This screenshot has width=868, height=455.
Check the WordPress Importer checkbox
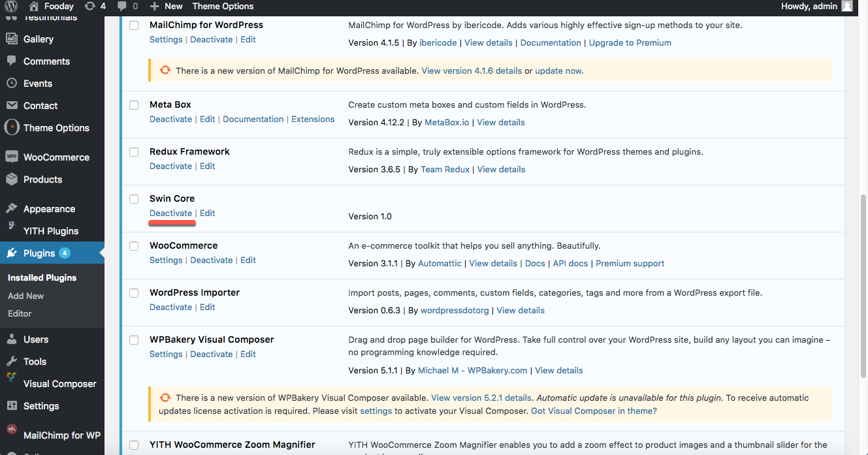point(134,293)
